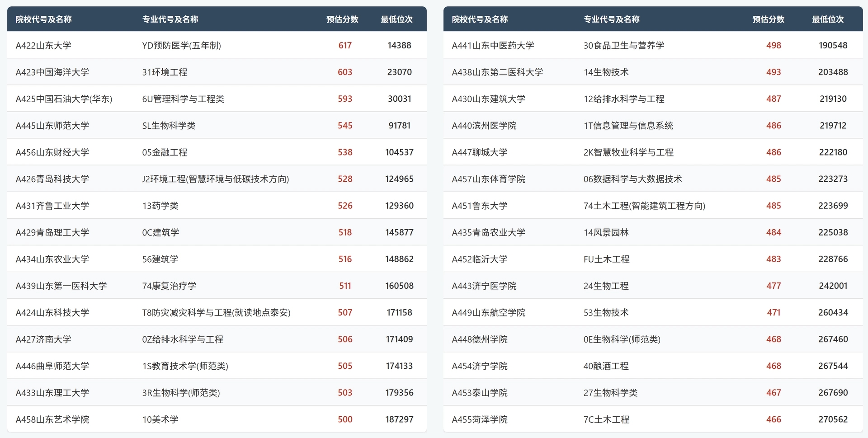Viewport: 868px width, 438px height.
Task: Click the left table header 院校代号及名称
Action: pos(43,19)
